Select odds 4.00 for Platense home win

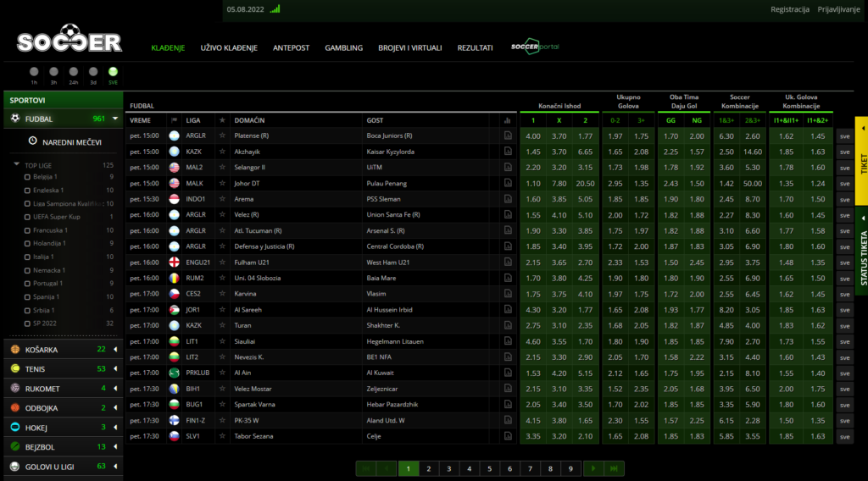coord(533,135)
